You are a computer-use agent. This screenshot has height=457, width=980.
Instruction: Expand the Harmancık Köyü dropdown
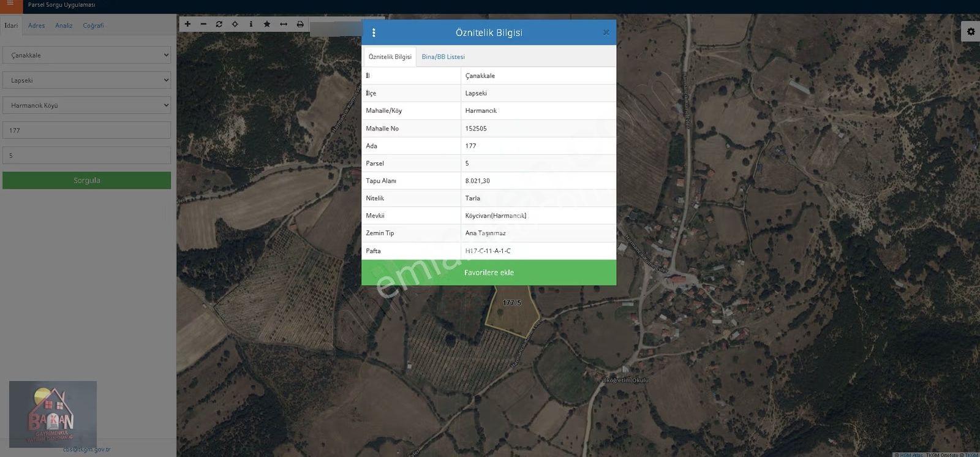[86, 105]
